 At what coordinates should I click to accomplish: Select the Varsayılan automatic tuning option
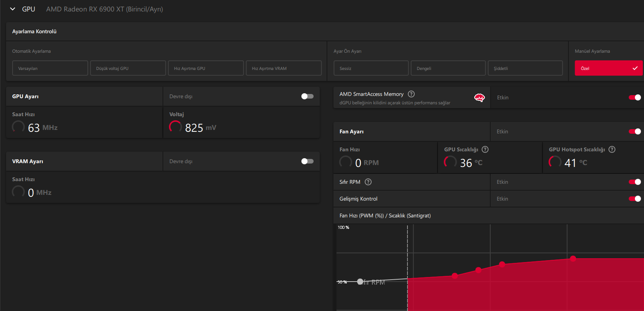[50, 68]
